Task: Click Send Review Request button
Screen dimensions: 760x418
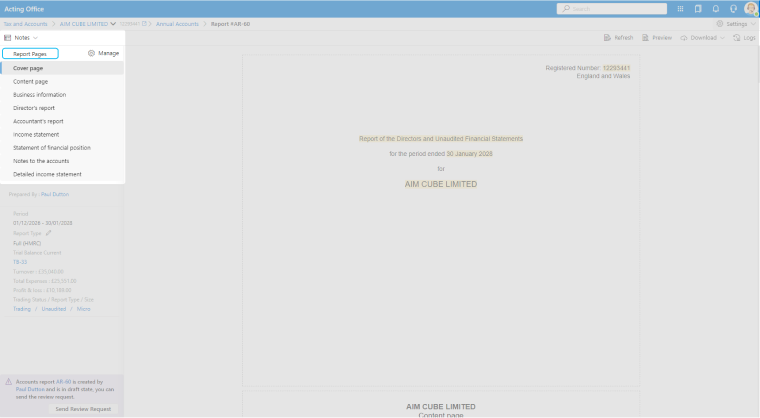Action: [x=84, y=409]
